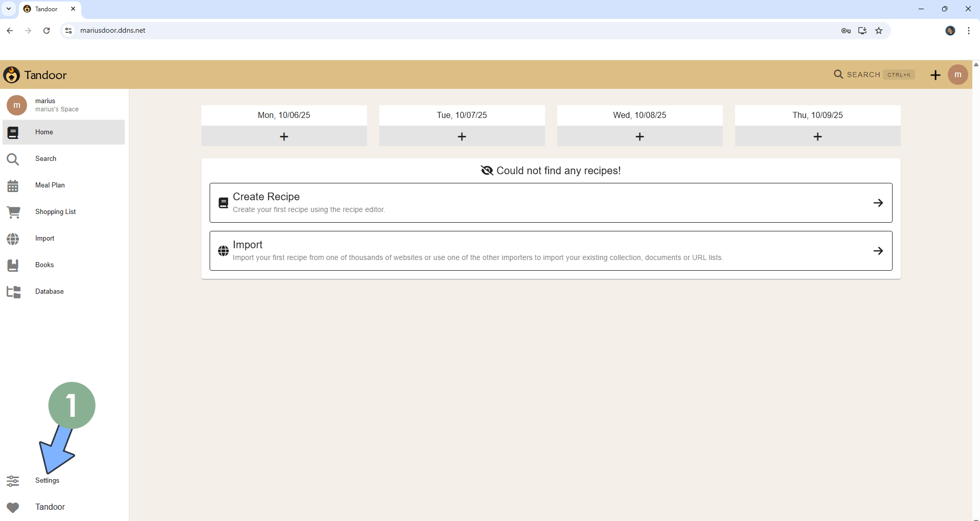980x521 pixels.
Task: Click the Books icon in sidebar
Action: tap(13, 265)
